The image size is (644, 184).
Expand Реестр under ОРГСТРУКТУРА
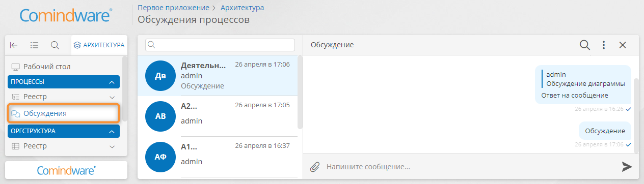click(x=112, y=146)
